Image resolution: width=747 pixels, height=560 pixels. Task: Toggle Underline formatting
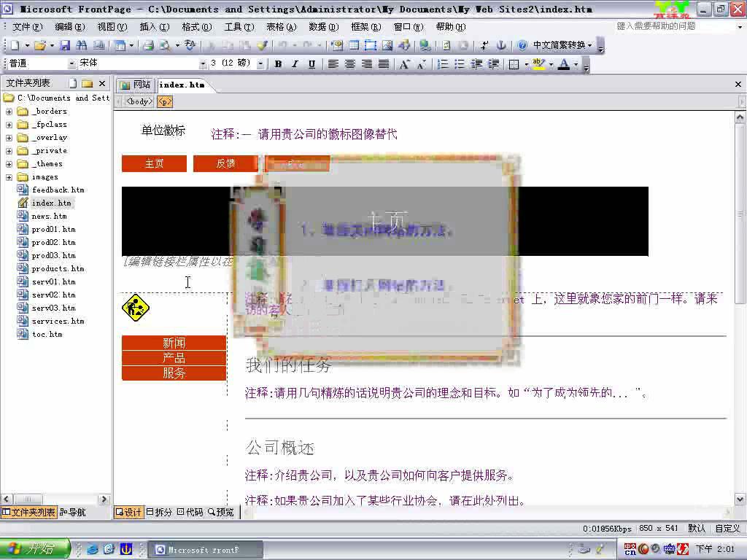(311, 64)
